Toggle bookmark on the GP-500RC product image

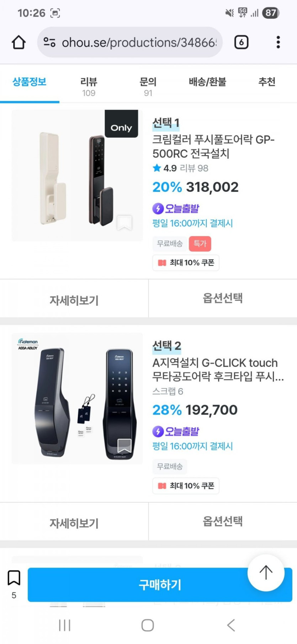(124, 223)
